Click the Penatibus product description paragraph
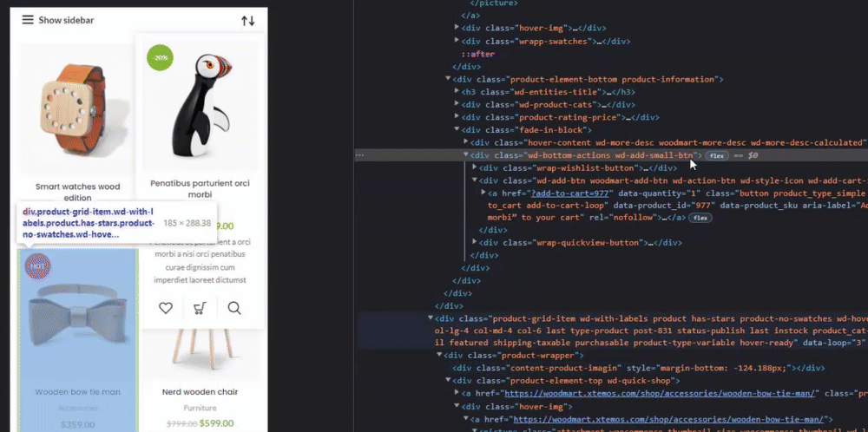This screenshot has height=432, width=868. point(200,261)
